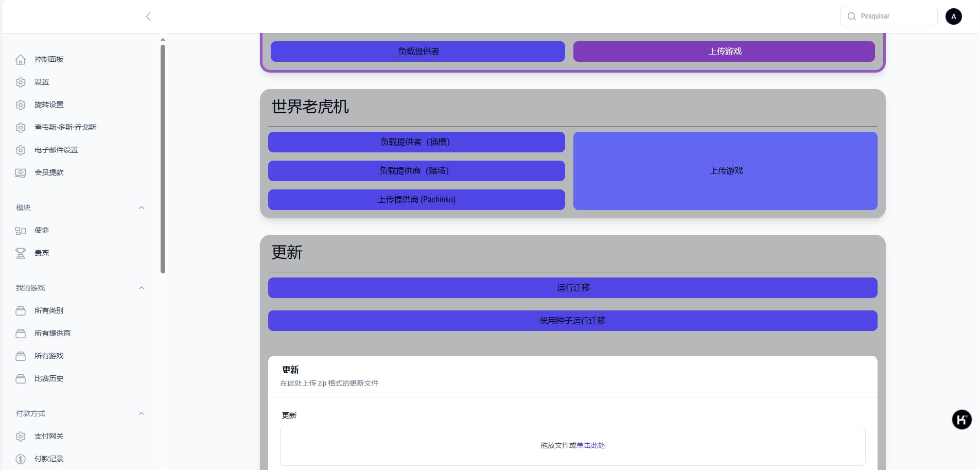Collapse the 模块 section

(x=142, y=208)
